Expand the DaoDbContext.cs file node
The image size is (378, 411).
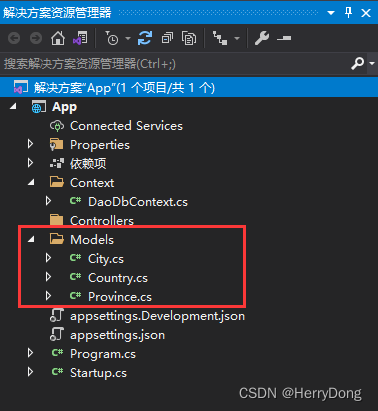tap(48, 201)
